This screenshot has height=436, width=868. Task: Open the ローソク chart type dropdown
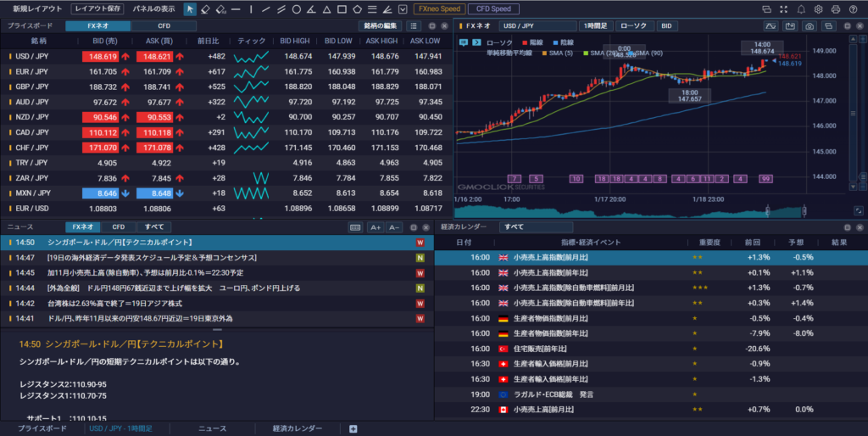coord(634,26)
